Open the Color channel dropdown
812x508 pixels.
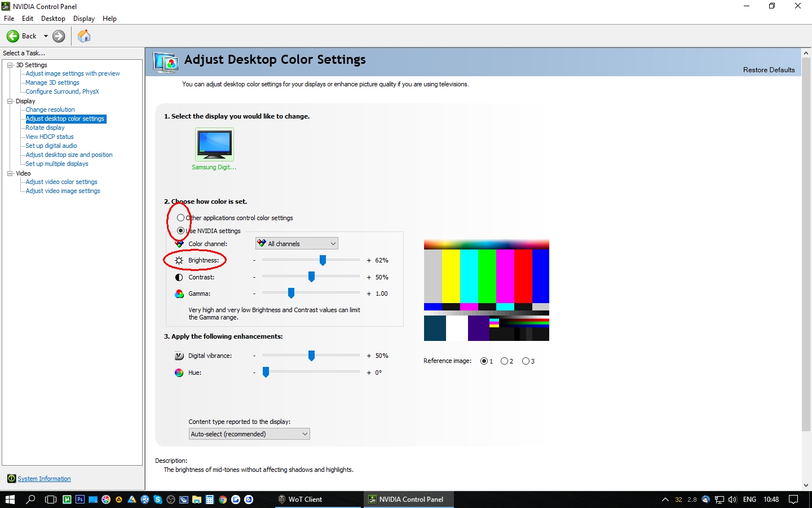[297, 244]
